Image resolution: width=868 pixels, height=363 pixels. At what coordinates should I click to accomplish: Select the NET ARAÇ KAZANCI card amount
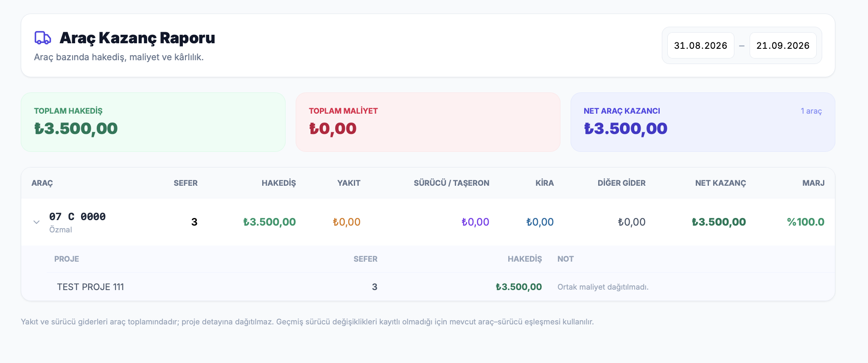click(x=625, y=128)
